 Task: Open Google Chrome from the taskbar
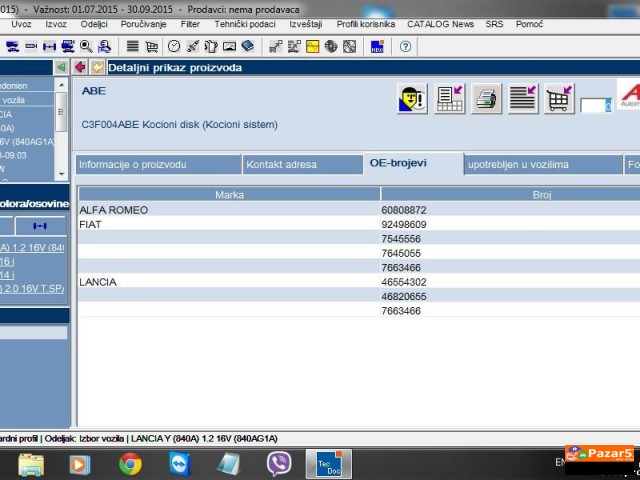[x=130, y=464]
